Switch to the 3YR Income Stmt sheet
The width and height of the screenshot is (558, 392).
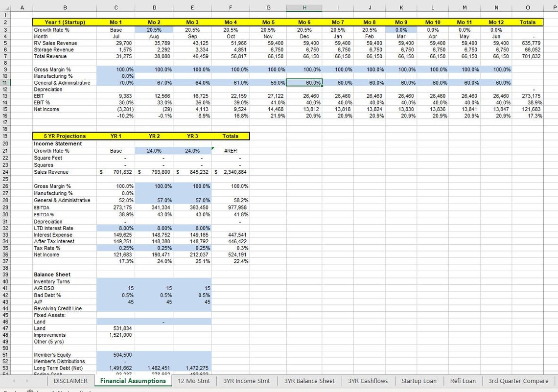[246, 381]
